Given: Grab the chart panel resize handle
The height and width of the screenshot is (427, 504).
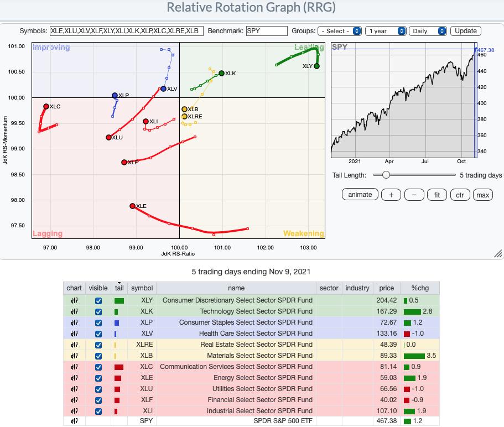Looking at the screenshot, I should click(x=498, y=254).
